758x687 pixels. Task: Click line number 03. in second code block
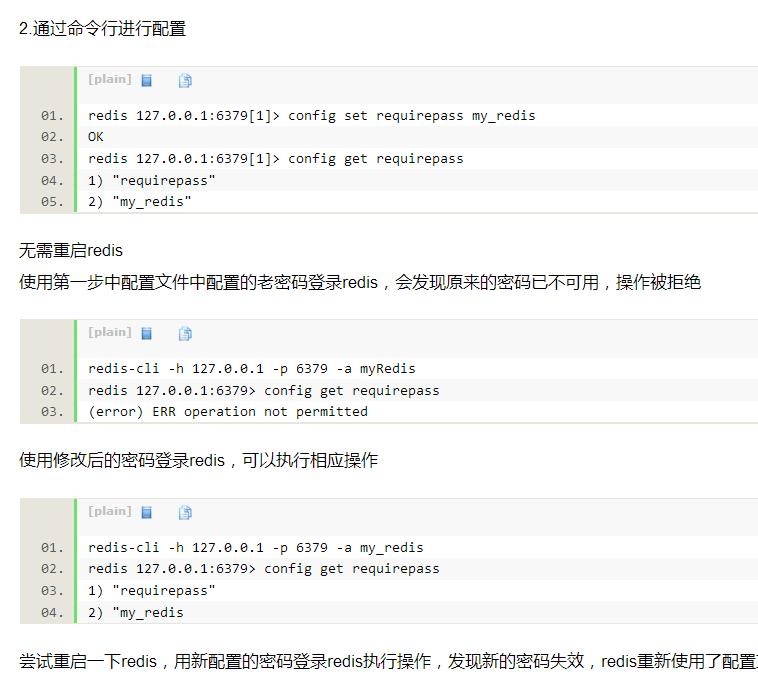52,411
